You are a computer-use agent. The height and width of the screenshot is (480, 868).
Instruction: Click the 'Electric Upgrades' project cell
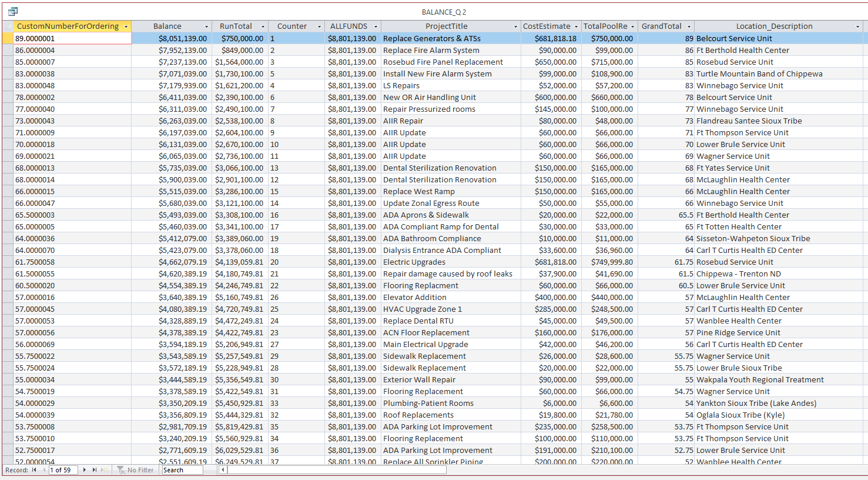[x=451, y=262]
